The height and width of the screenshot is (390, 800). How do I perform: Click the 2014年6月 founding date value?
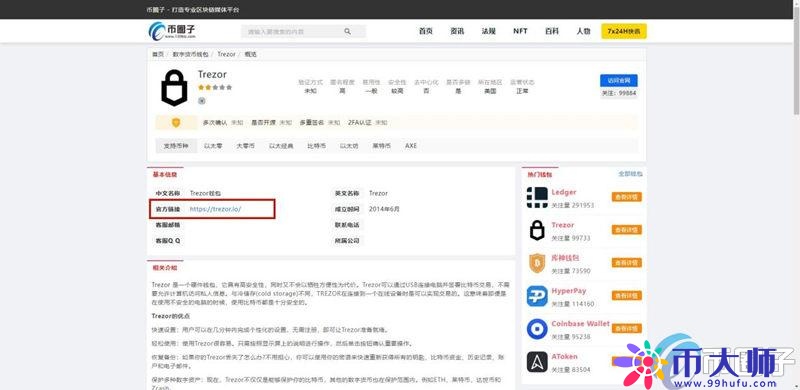click(x=385, y=209)
